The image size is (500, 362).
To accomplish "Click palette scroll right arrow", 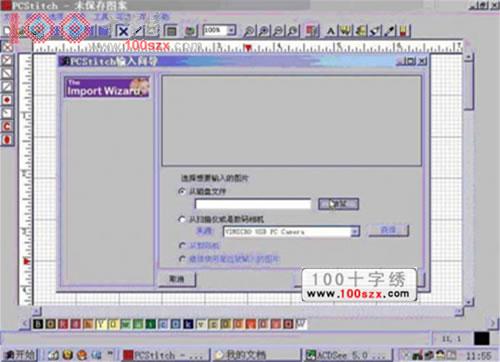I will coord(493,323).
